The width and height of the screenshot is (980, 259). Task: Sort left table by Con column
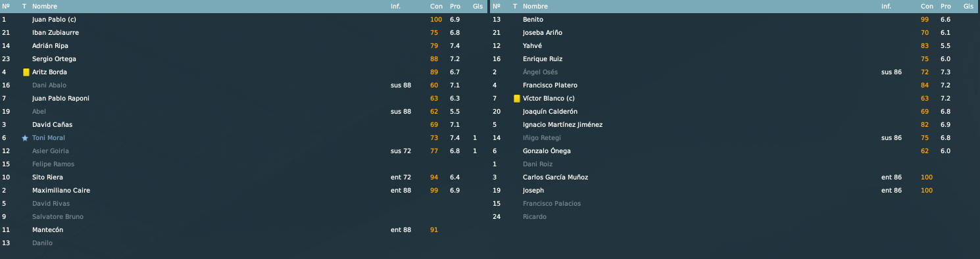(x=436, y=6)
